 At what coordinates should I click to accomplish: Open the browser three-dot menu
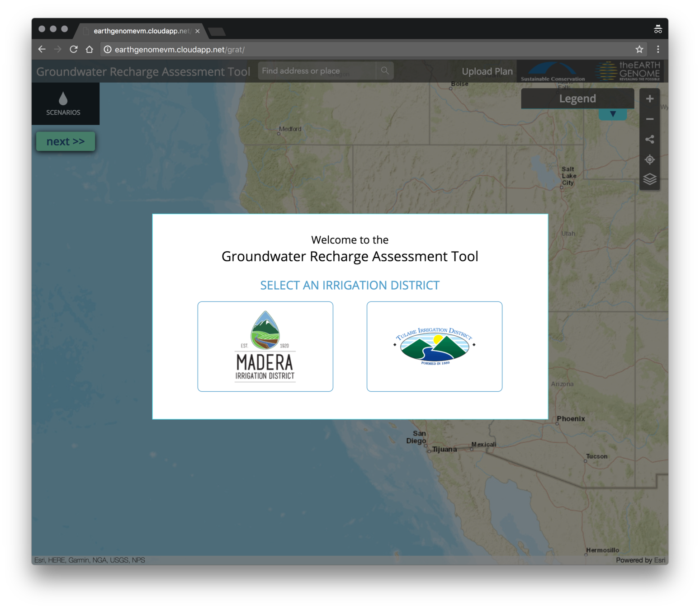[x=658, y=49]
